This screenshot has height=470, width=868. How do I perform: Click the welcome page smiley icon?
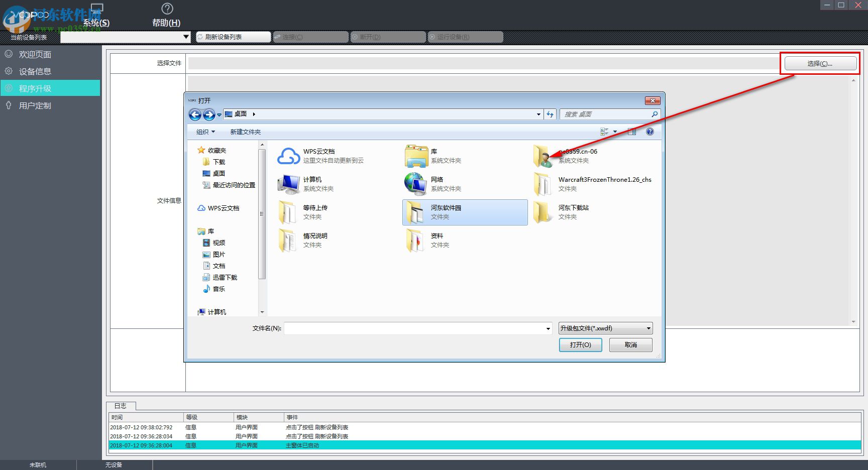[x=9, y=54]
